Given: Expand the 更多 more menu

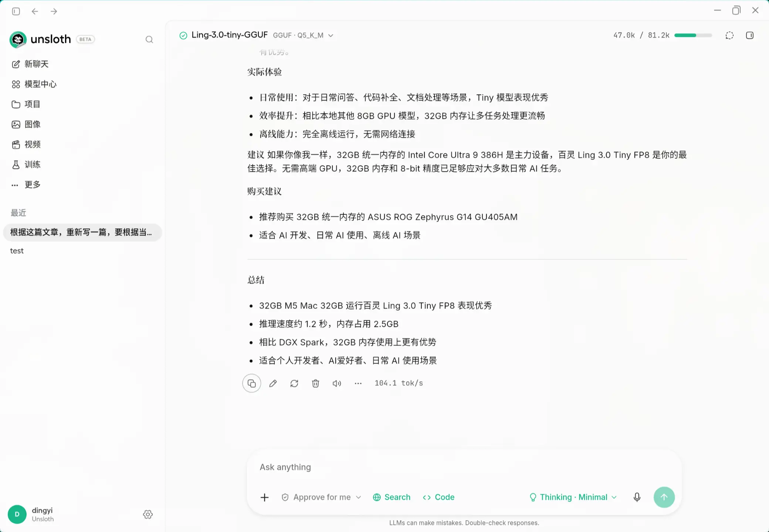Looking at the screenshot, I should click(26, 185).
